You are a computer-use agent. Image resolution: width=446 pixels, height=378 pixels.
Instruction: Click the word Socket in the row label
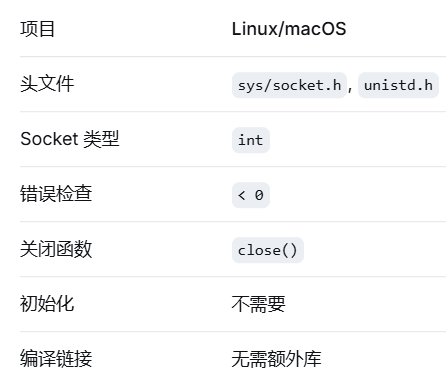point(49,139)
